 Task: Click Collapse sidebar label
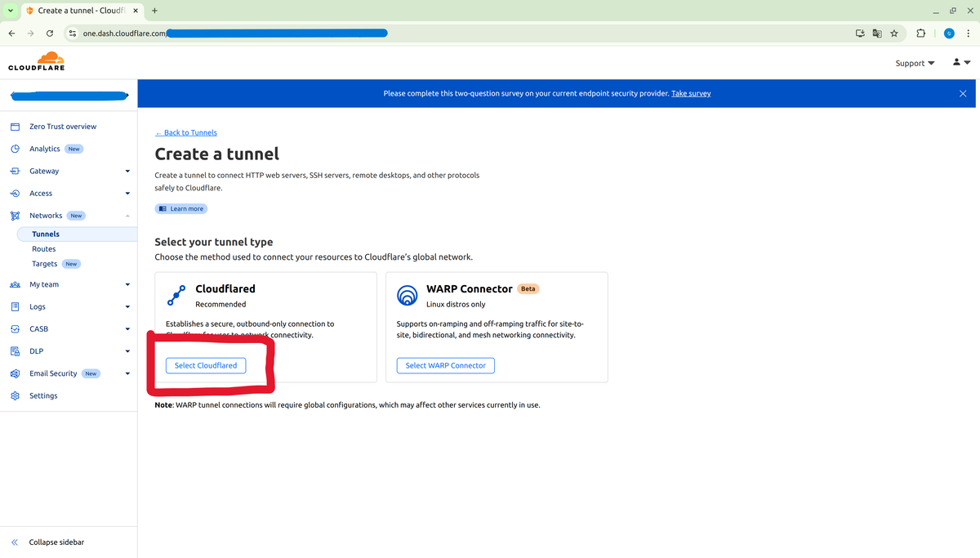click(56, 542)
